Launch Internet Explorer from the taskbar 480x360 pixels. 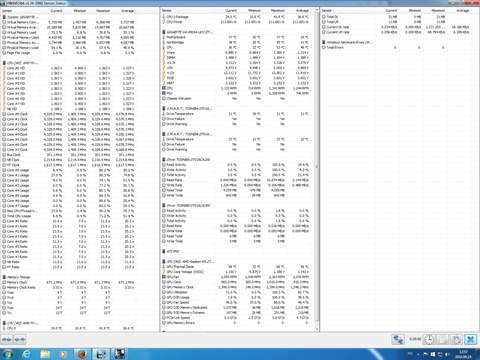point(26,354)
